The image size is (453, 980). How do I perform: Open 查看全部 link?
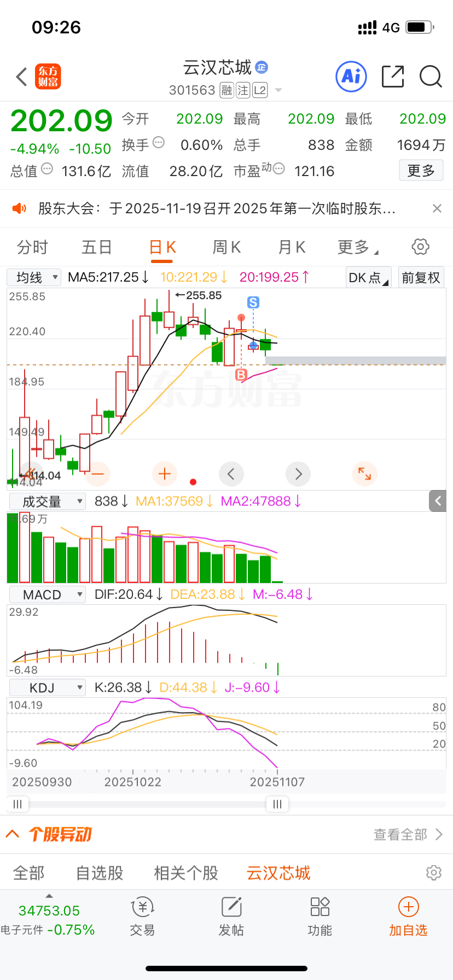[408, 835]
